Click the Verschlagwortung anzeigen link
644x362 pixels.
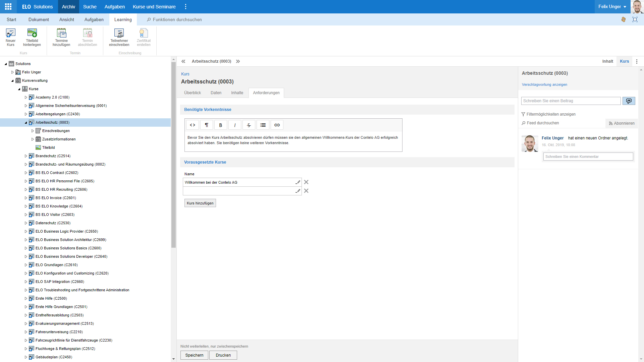544,85
